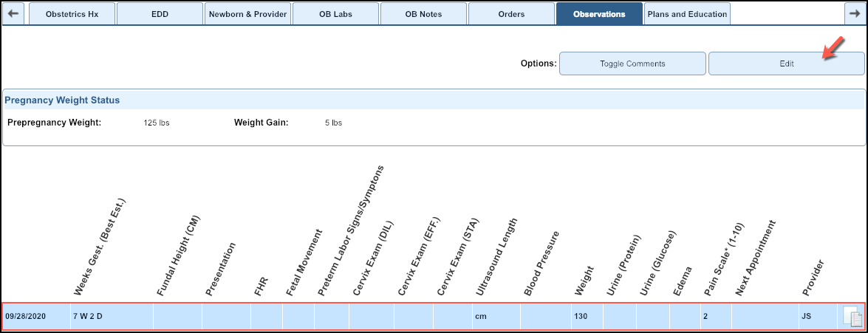
Task: Open the Obstetrics Hx tab
Action: 72,14
